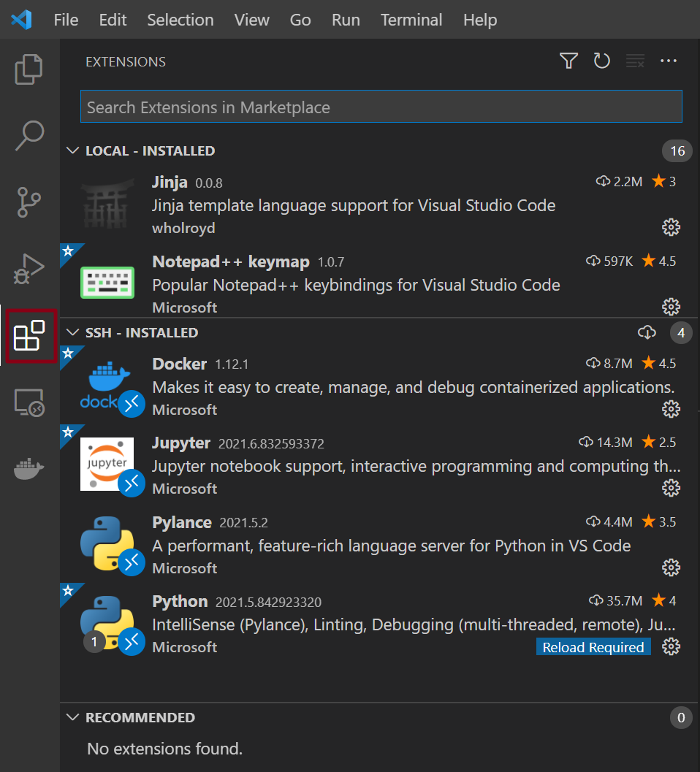Open the Explorer view in activity bar
The image size is (700, 772).
pyautogui.click(x=29, y=69)
